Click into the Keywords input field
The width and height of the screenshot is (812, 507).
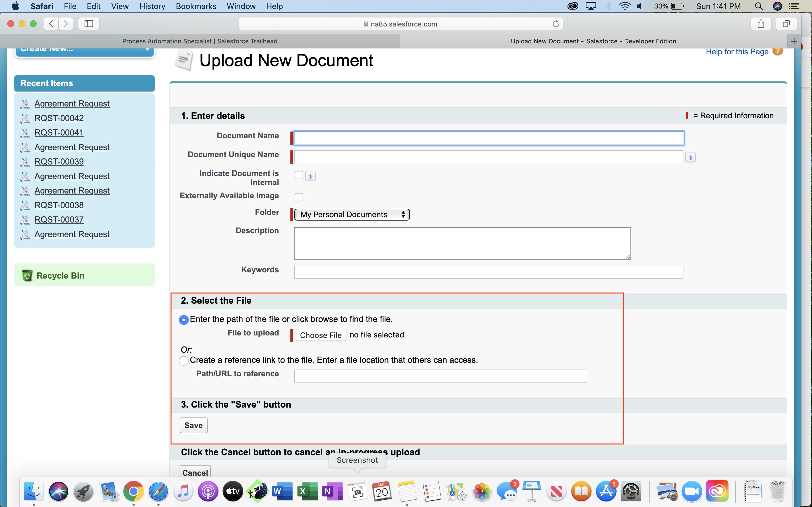point(488,272)
